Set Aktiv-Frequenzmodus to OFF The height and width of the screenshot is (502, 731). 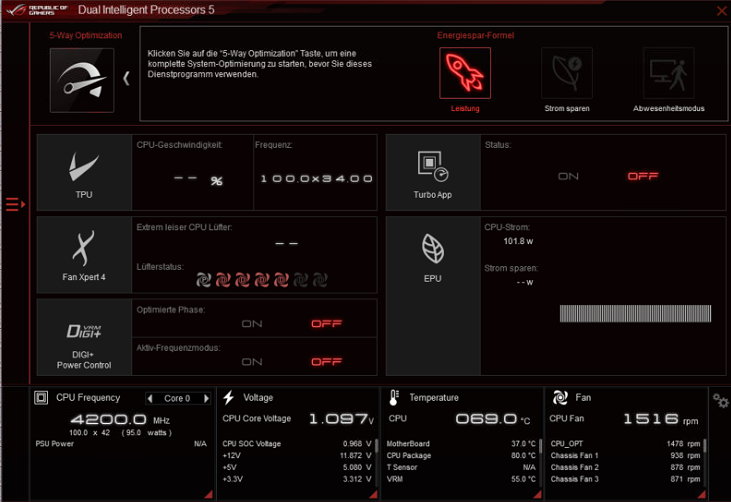pos(326,362)
